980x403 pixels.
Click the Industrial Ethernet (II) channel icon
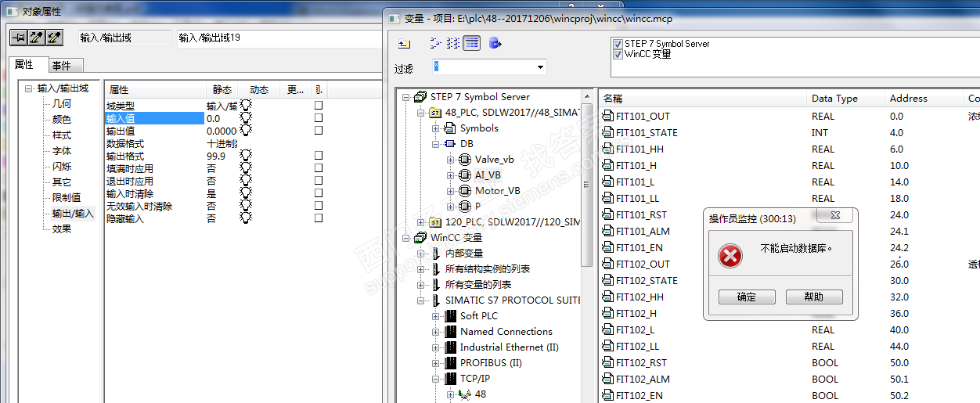450,347
